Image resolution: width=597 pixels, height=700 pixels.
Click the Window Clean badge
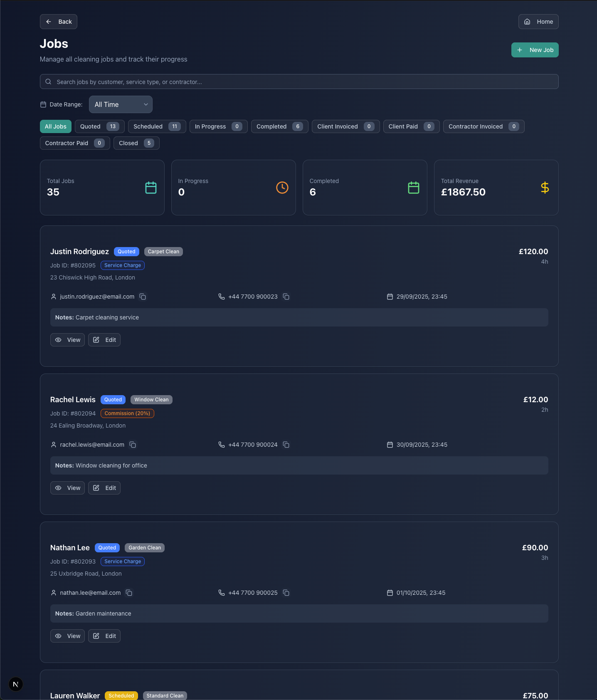[151, 400]
